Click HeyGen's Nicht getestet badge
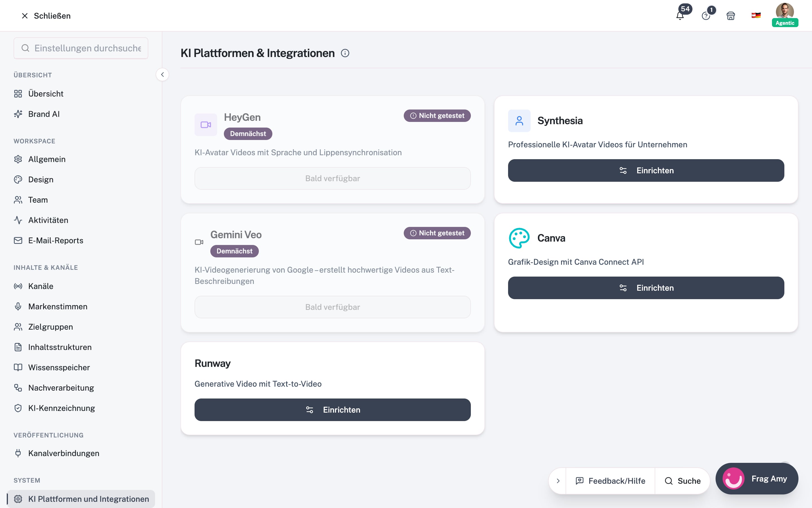This screenshot has height=508, width=812. 437,116
